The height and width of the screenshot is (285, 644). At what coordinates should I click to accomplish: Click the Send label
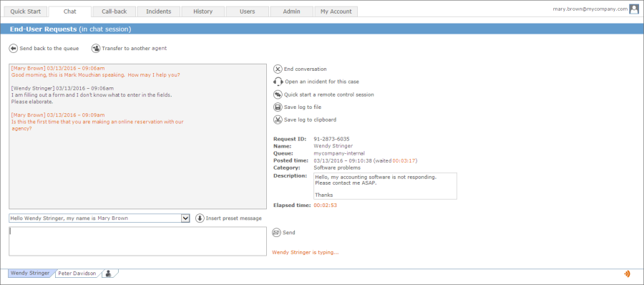pyautogui.click(x=289, y=233)
